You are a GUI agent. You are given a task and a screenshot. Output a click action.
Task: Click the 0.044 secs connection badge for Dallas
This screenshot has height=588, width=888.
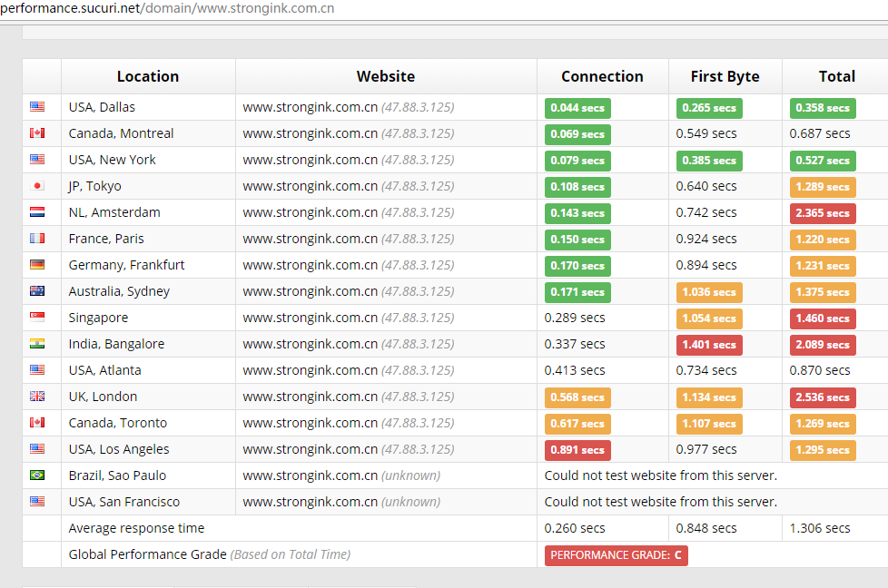pyautogui.click(x=577, y=108)
